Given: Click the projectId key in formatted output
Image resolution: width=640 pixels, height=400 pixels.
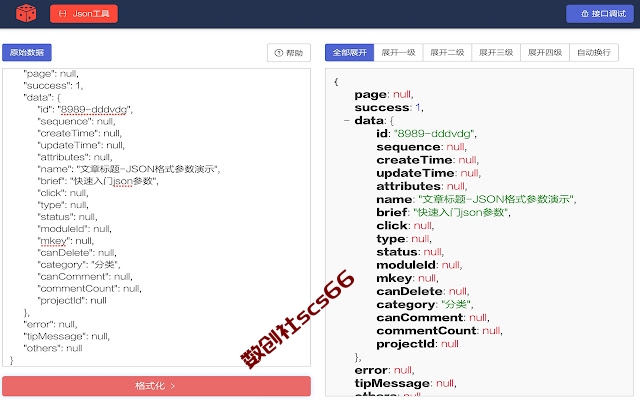Looking at the screenshot, I should pyautogui.click(x=405, y=344).
